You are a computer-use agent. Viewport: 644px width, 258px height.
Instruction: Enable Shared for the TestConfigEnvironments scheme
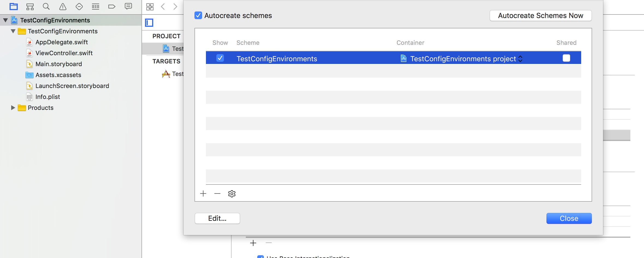point(566,58)
